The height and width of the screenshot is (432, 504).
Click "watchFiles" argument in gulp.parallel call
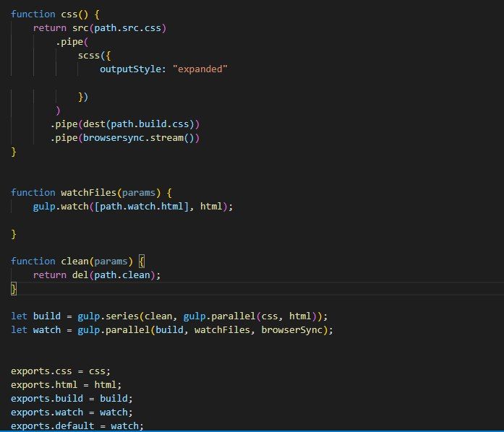point(222,330)
